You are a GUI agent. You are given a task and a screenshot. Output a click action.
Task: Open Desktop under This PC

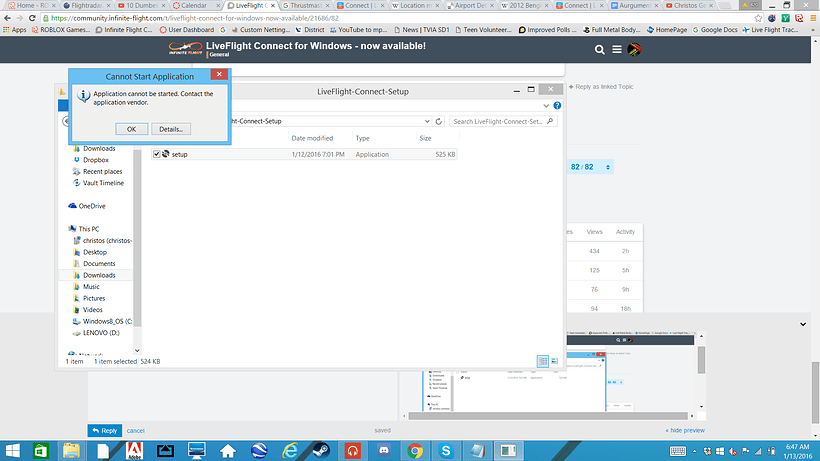[x=95, y=252]
